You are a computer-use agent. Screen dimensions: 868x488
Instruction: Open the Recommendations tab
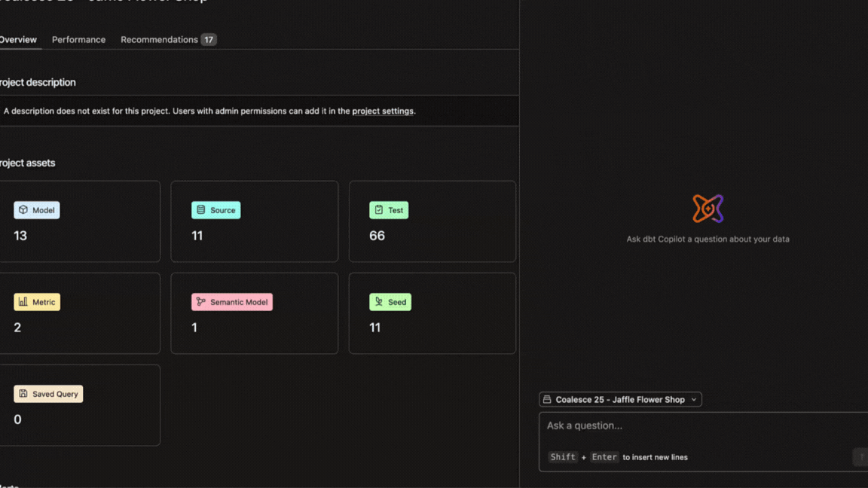(x=159, y=39)
